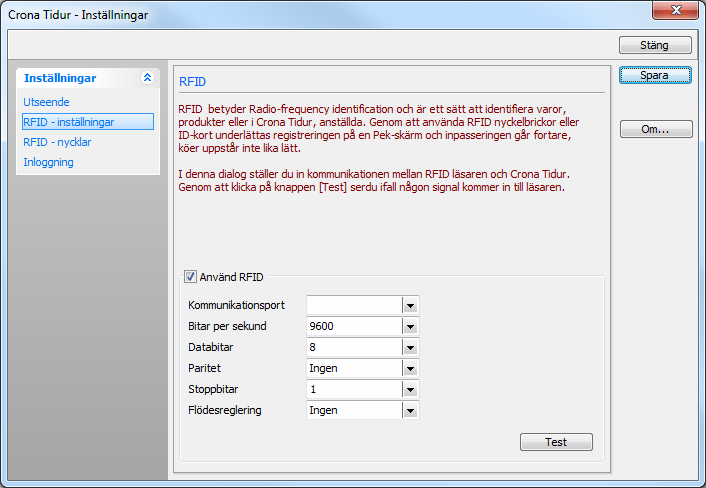Go to Inloggning settings
Screen dimensions: 706x488
(x=48, y=162)
